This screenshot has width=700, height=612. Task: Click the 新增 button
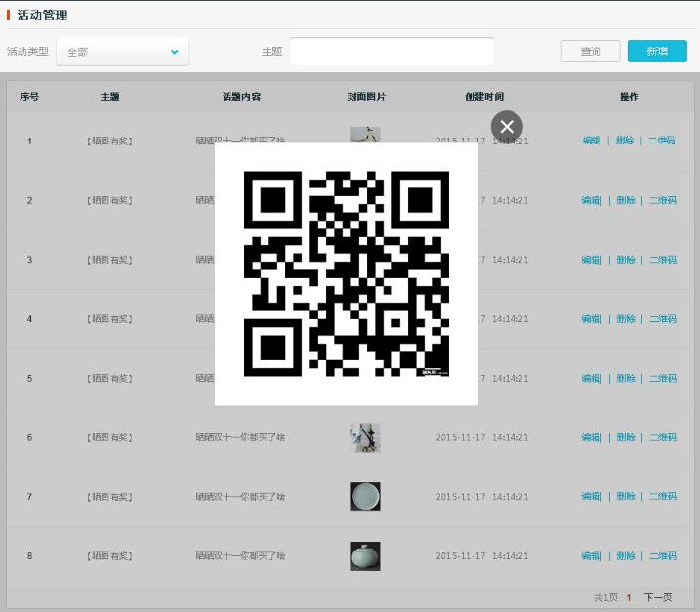(657, 52)
